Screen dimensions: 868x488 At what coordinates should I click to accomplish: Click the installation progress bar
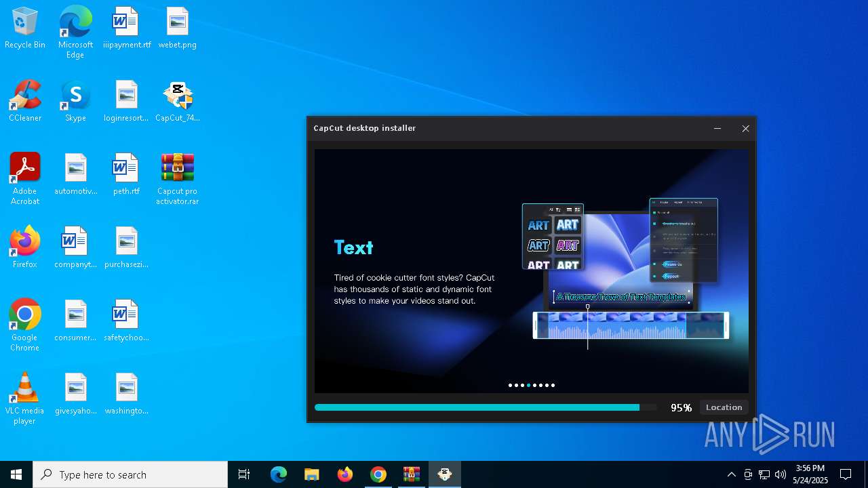(486, 407)
